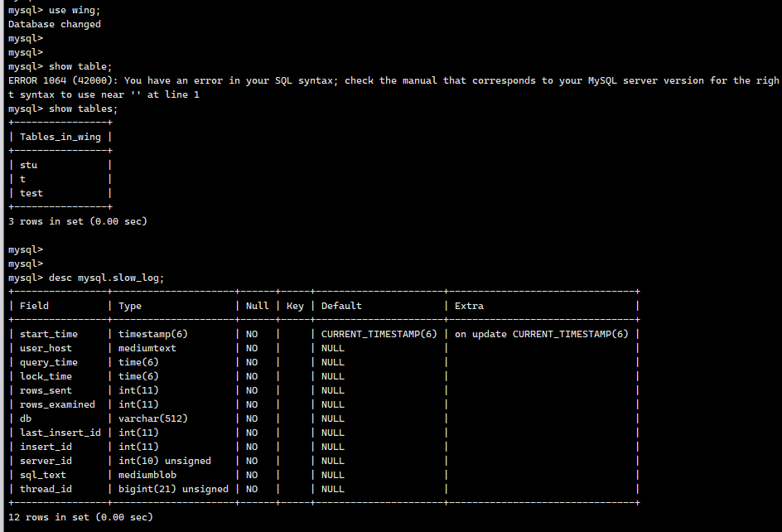Click the 'query_time' field name

coord(49,362)
